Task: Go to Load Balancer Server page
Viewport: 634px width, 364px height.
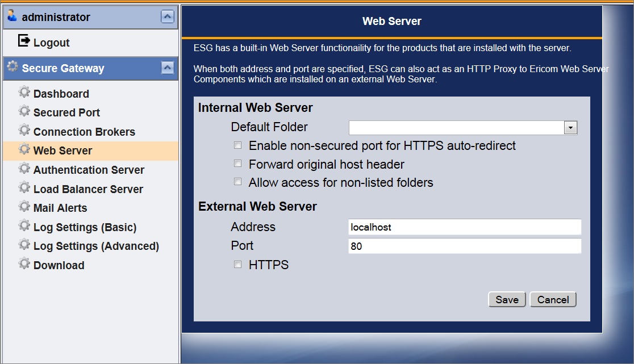Action: point(88,189)
